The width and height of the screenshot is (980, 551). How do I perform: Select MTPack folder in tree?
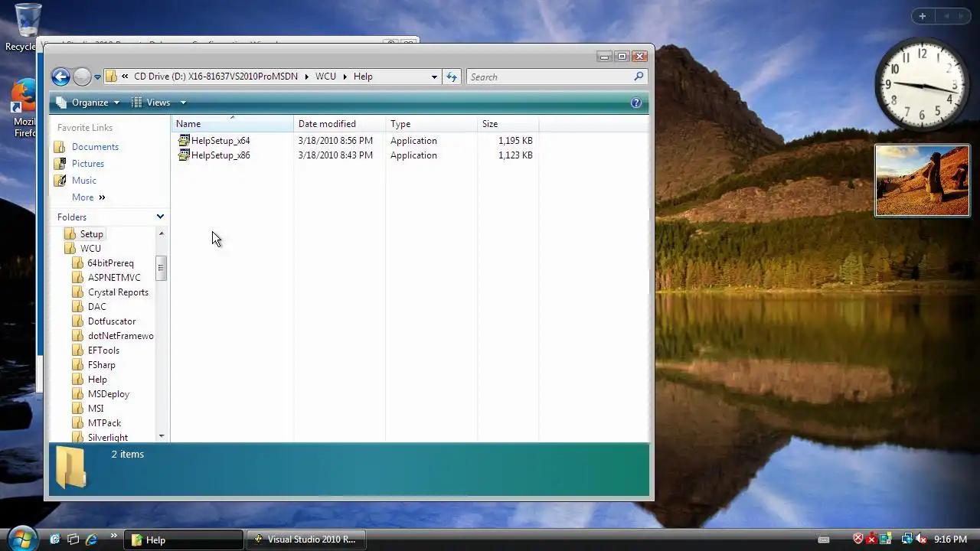(x=104, y=423)
